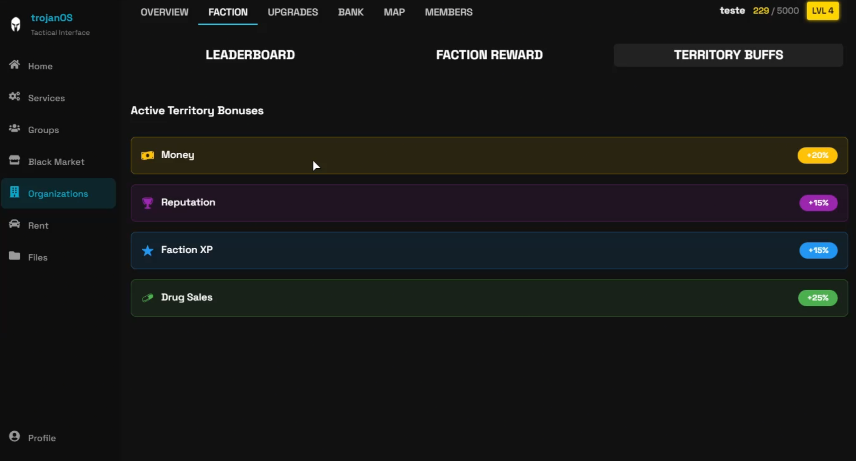This screenshot has height=461, width=856.
Task: Show the Leaderboard section
Action: (250, 55)
